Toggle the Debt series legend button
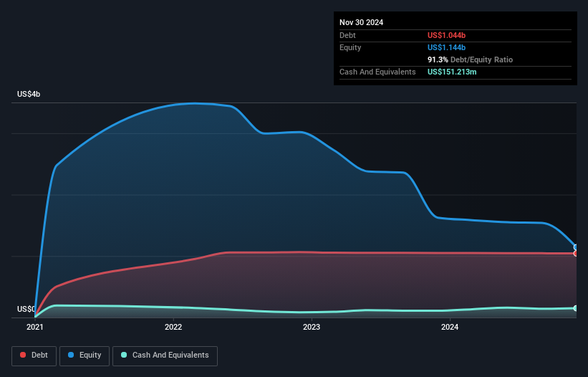The height and width of the screenshot is (377, 588). (x=34, y=355)
